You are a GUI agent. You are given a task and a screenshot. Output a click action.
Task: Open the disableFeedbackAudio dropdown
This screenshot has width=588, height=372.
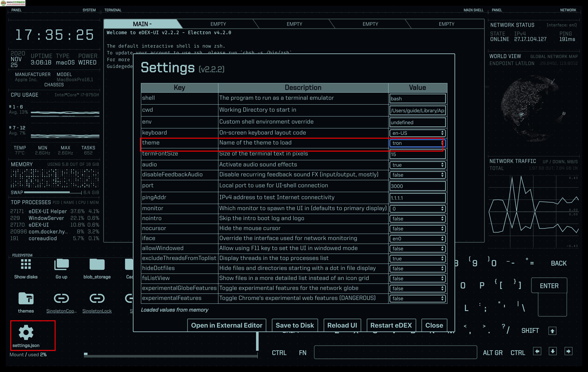[x=417, y=175]
